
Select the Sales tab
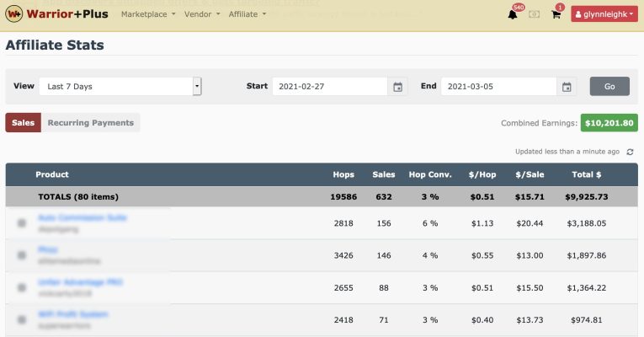tap(23, 122)
